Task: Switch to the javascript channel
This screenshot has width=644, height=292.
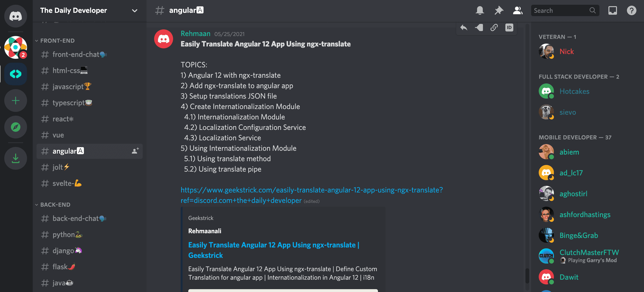Action: pos(68,87)
